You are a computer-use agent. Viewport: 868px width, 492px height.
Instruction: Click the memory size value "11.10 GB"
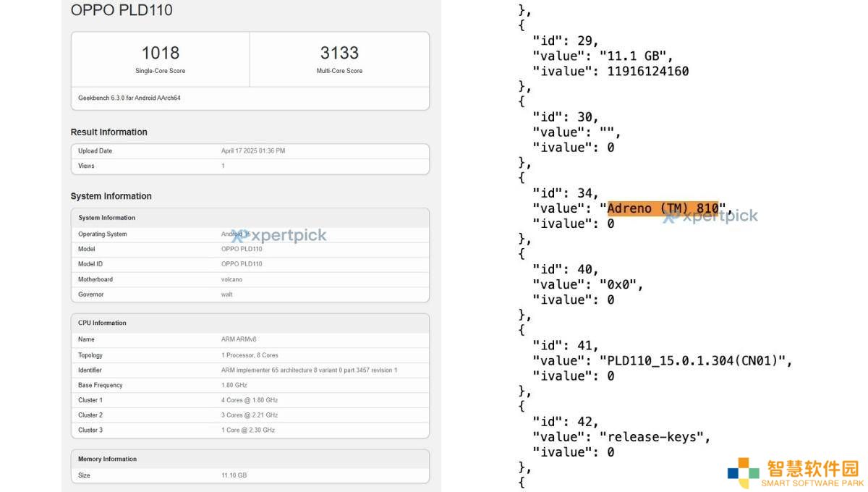(x=234, y=475)
